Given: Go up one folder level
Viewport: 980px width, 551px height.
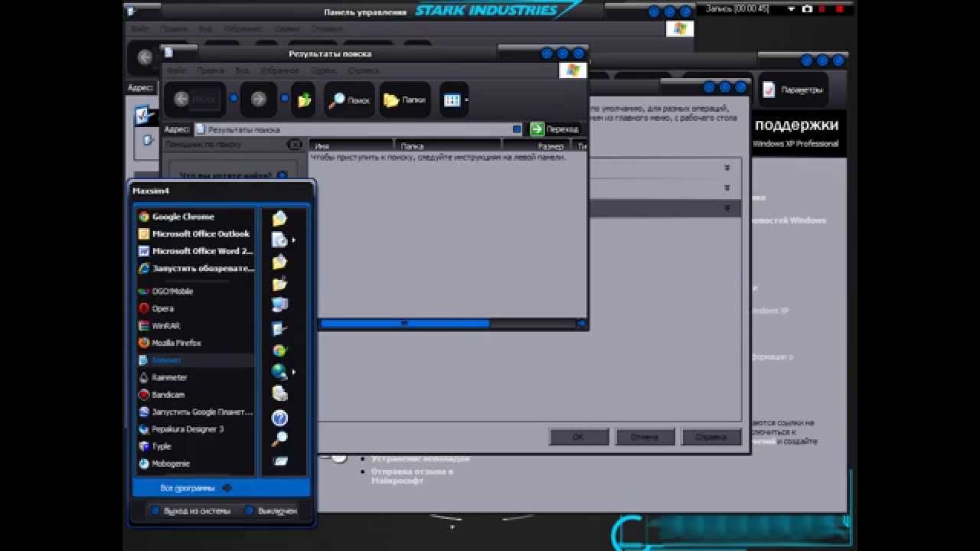Looking at the screenshot, I should point(304,99).
